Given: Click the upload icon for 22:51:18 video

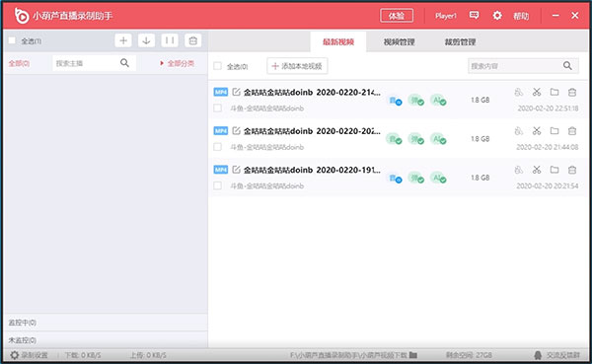Looking at the screenshot, I should pos(519,92).
